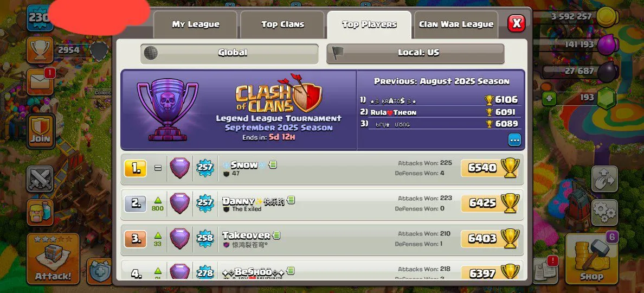Image resolution: width=644 pixels, height=293 pixels.
Task: Open Takeover's player profile list icon
Action: pos(277,235)
